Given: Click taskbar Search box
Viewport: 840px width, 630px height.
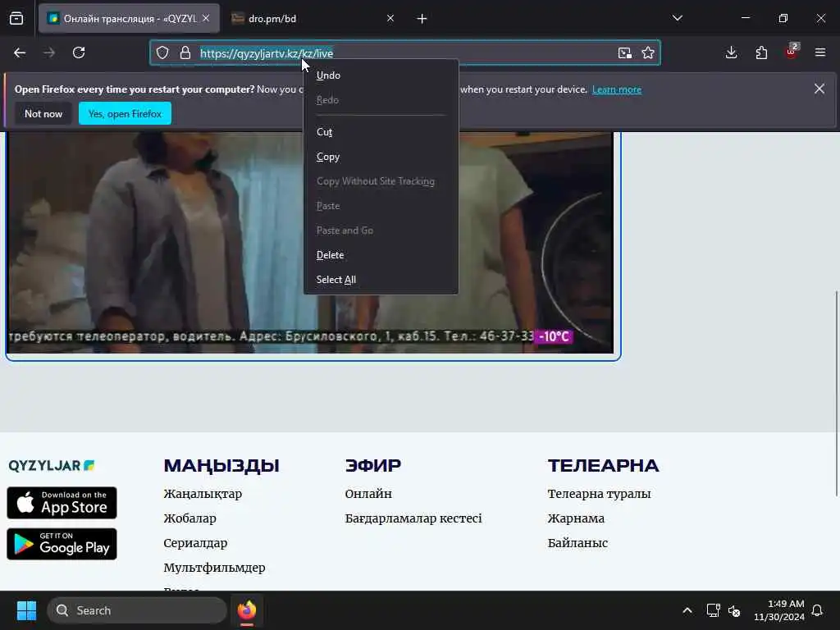Looking at the screenshot, I should tap(137, 610).
